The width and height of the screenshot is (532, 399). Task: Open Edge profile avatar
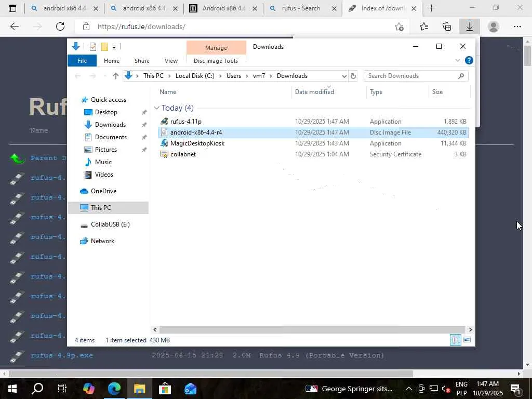[x=494, y=26]
